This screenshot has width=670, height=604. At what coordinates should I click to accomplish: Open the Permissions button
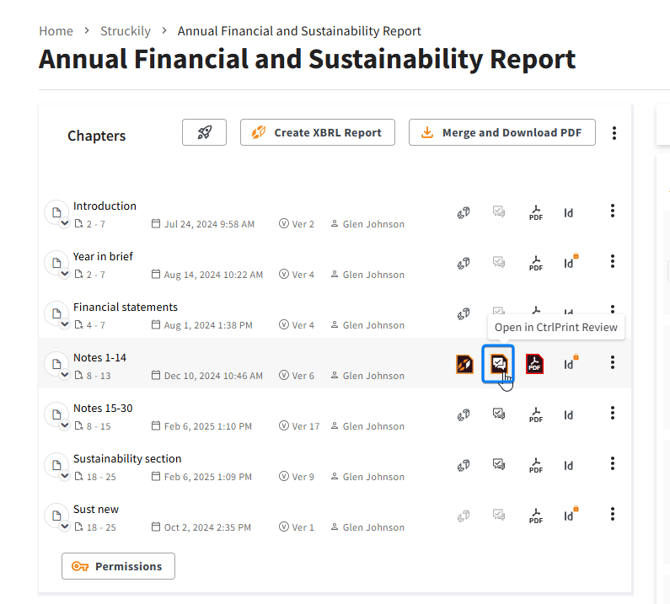pos(118,566)
